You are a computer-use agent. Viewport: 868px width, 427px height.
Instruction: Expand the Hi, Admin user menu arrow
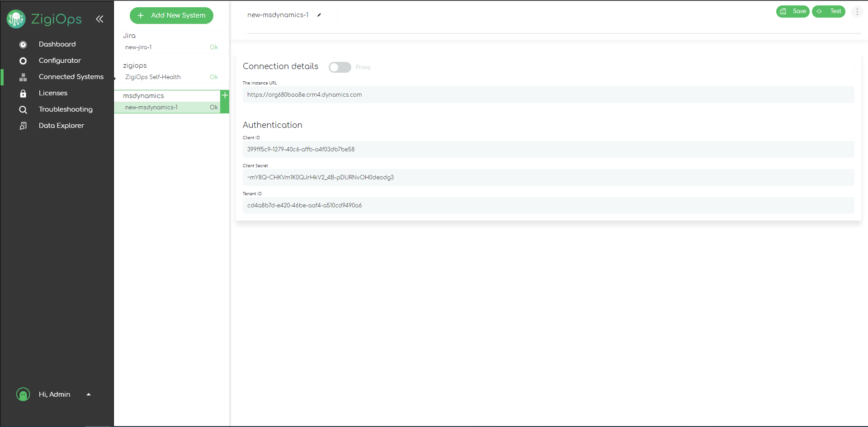89,394
